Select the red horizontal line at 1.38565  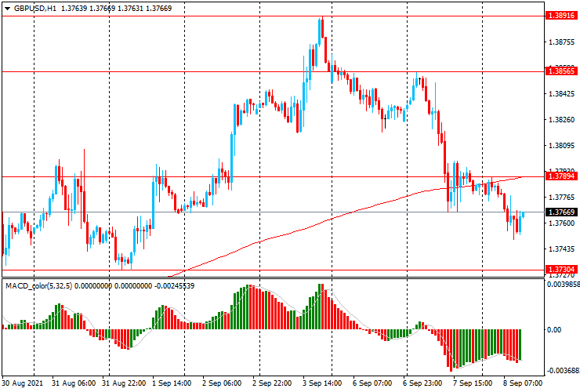(274, 72)
